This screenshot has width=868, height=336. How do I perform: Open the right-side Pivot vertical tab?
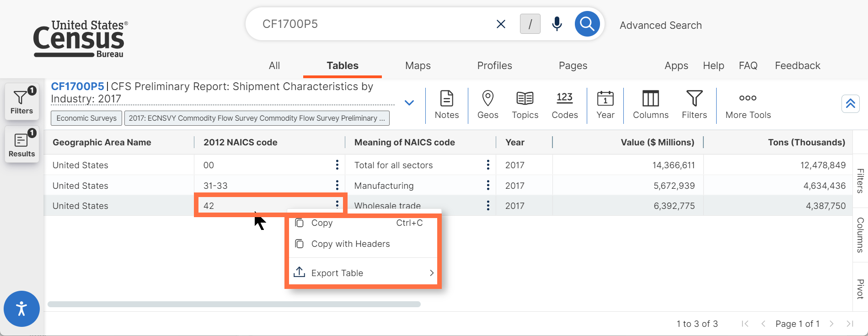tap(860, 289)
